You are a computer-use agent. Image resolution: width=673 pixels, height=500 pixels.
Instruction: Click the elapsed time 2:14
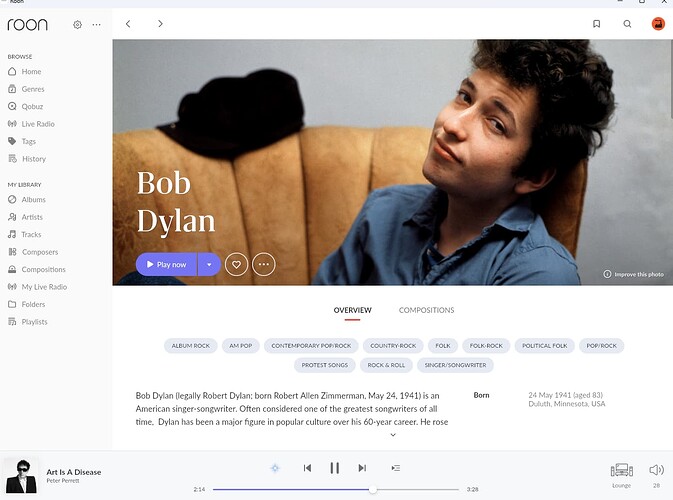(199, 489)
